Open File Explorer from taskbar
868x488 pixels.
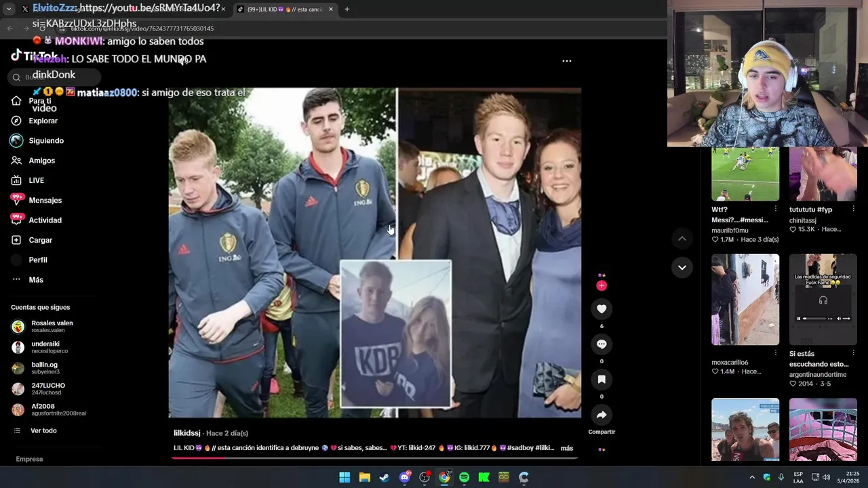click(x=365, y=477)
